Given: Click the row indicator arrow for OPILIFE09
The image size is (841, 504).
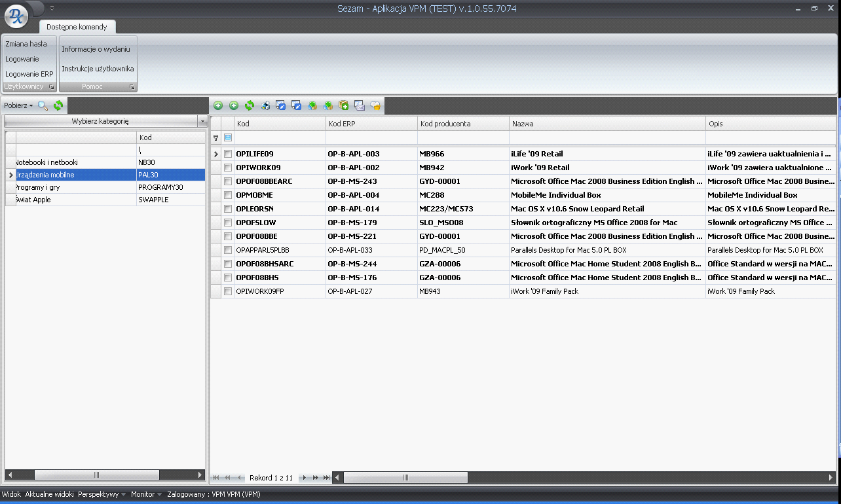Looking at the screenshot, I should (215, 154).
